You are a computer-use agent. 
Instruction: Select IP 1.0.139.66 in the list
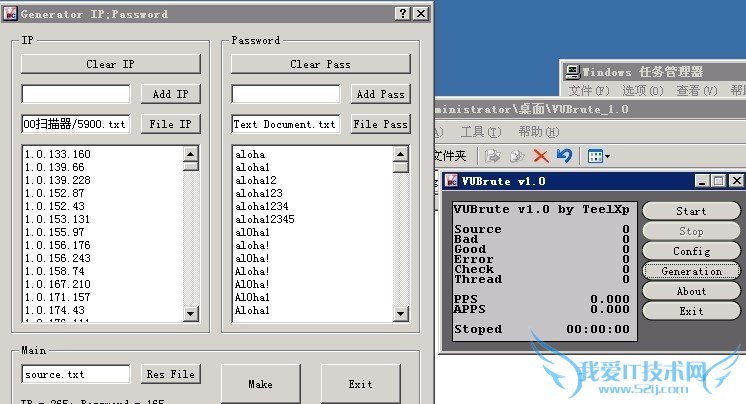tap(54, 167)
